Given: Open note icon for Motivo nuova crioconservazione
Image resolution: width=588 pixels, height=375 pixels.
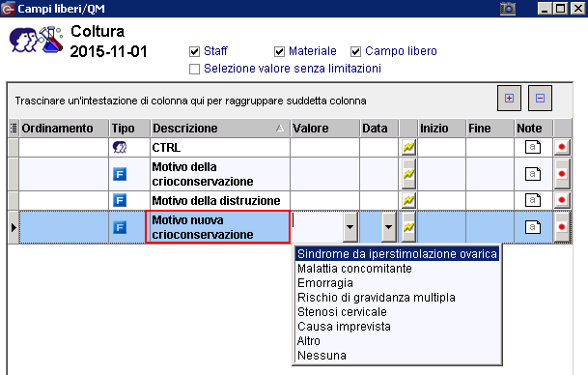Looking at the screenshot, I should point(533,227).
